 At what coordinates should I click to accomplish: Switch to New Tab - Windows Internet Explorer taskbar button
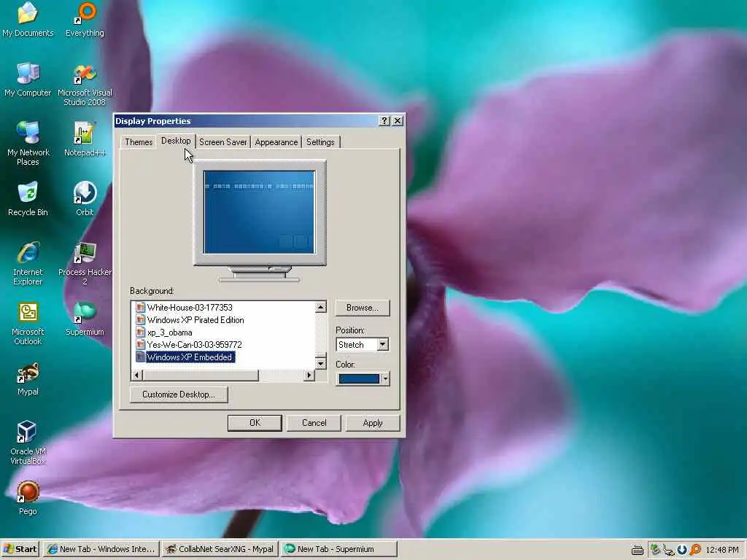tap(101, 549)
